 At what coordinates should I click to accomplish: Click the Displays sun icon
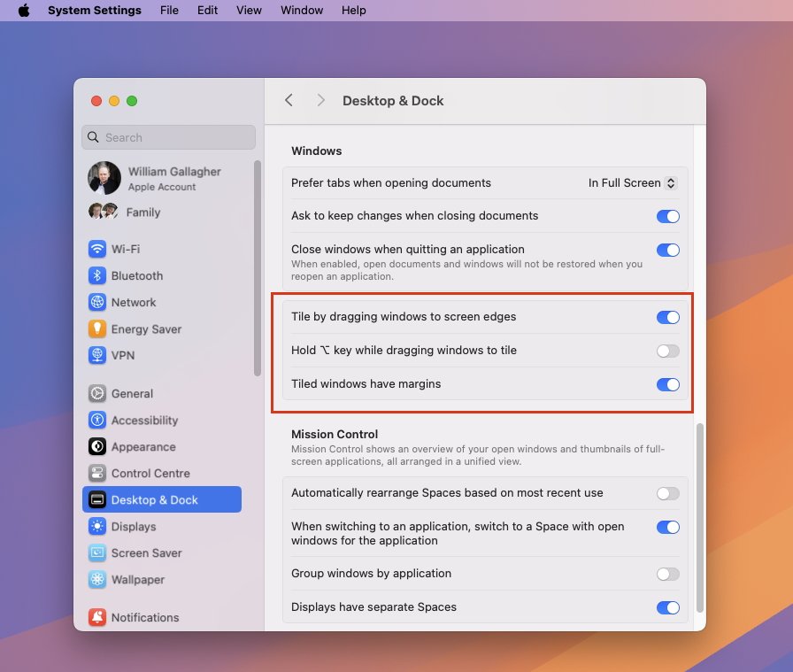coord(97,526)
